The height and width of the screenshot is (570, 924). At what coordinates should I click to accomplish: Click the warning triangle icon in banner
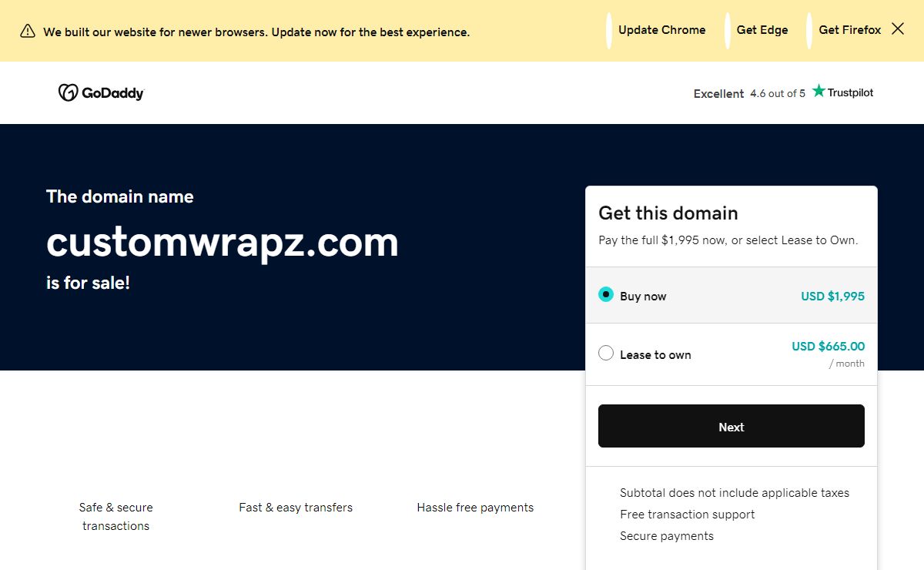click(28, 31)
